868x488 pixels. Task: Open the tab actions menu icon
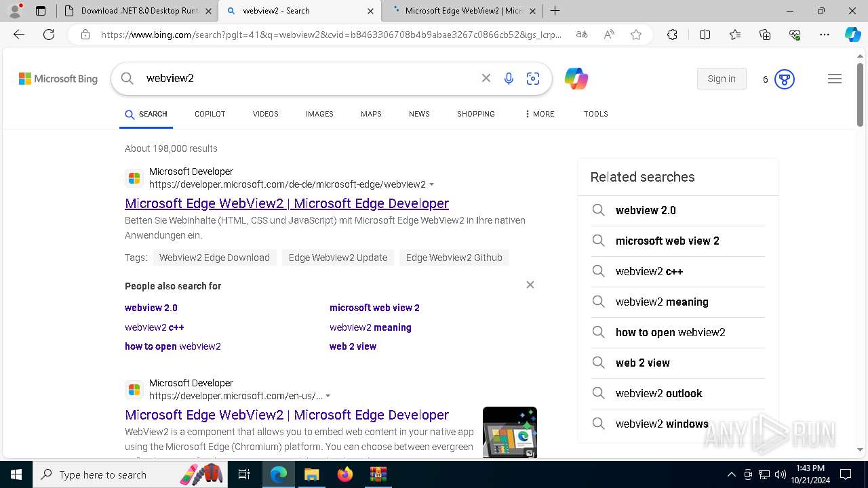[41, 11]
